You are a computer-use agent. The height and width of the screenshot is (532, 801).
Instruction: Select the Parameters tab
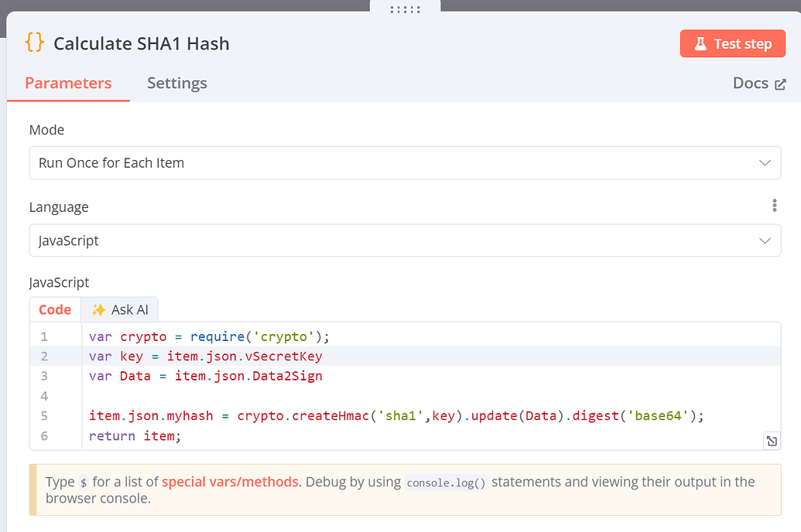(68, 83)
